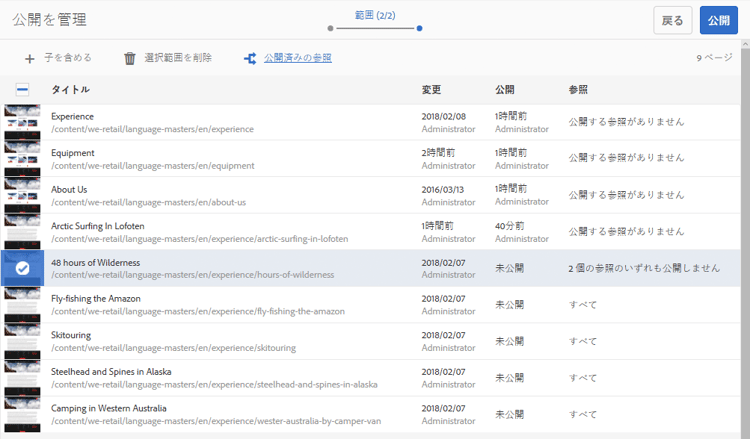
Task: Click the 2018/02/08 modified date for Experience
Action: coord(443,117)
